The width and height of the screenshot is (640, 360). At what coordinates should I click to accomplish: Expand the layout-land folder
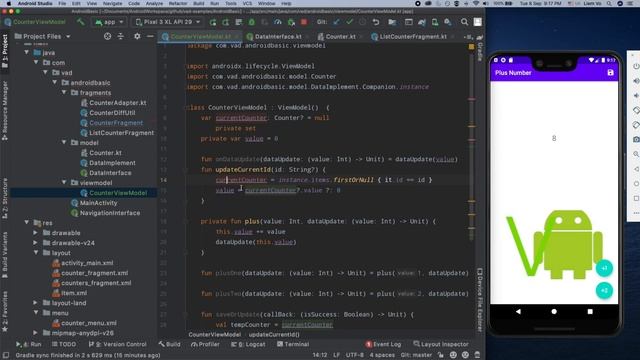click(36, 303)
